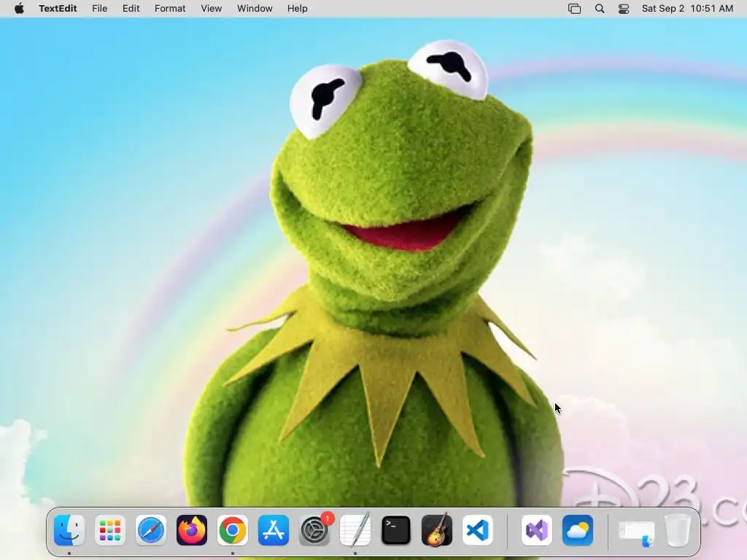Open the Edit menu

click(x=131, y=9)
